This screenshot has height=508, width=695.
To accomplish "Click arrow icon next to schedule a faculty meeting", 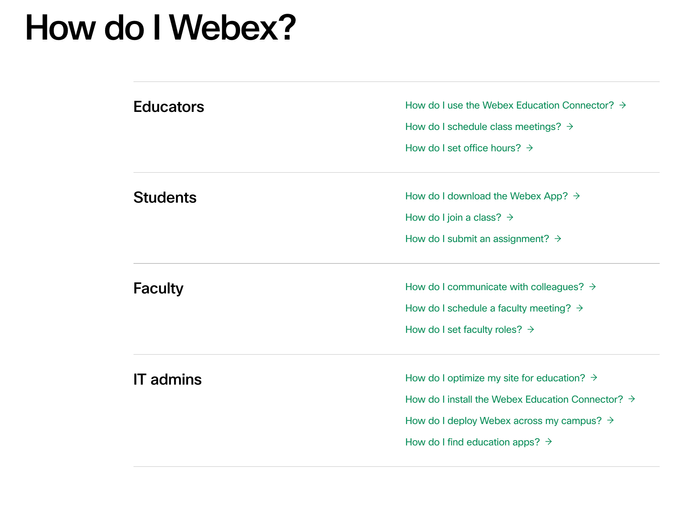I will pos(580,308).
